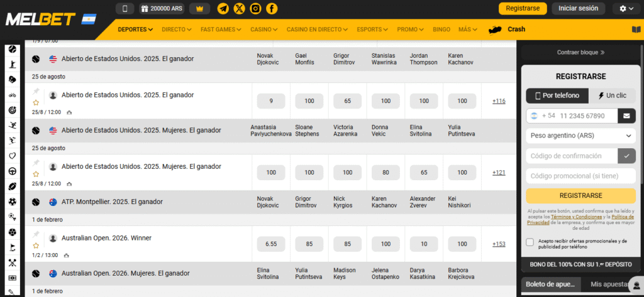Pin the Australian Open 2026 Winner event
The width and height of the screenshot is (644, 297).
pyautogui.click(x=36, y=234)
